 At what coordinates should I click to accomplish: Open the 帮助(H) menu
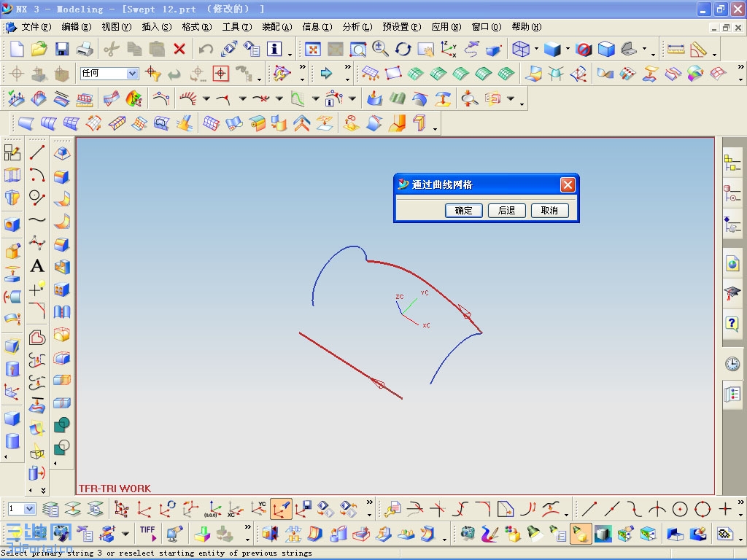[527, 27]
